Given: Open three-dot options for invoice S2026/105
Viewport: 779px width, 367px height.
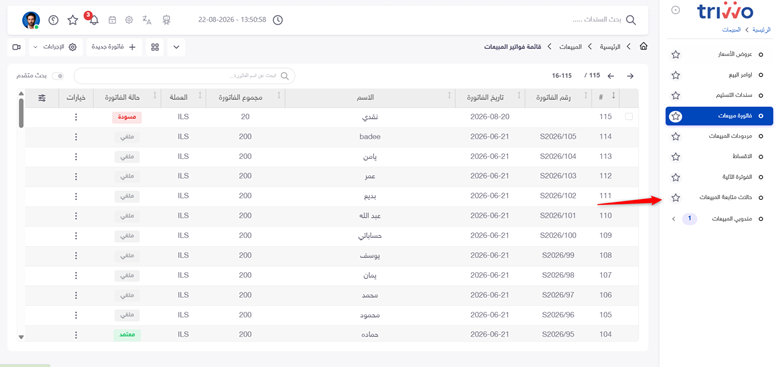Looking at the screenshot, I should coord(76,137).
